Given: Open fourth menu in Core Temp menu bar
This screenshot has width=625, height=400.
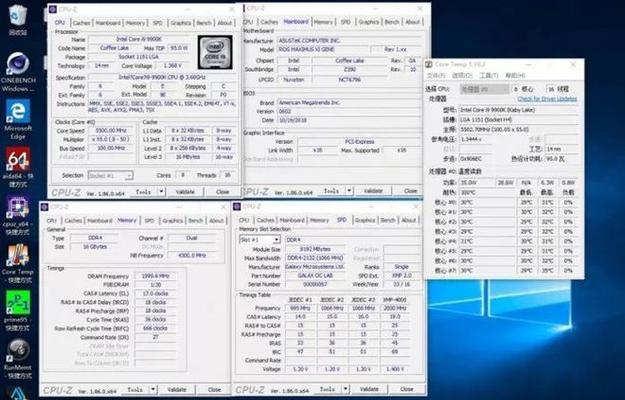Looking at the screenshot, I should pos(515,75).
